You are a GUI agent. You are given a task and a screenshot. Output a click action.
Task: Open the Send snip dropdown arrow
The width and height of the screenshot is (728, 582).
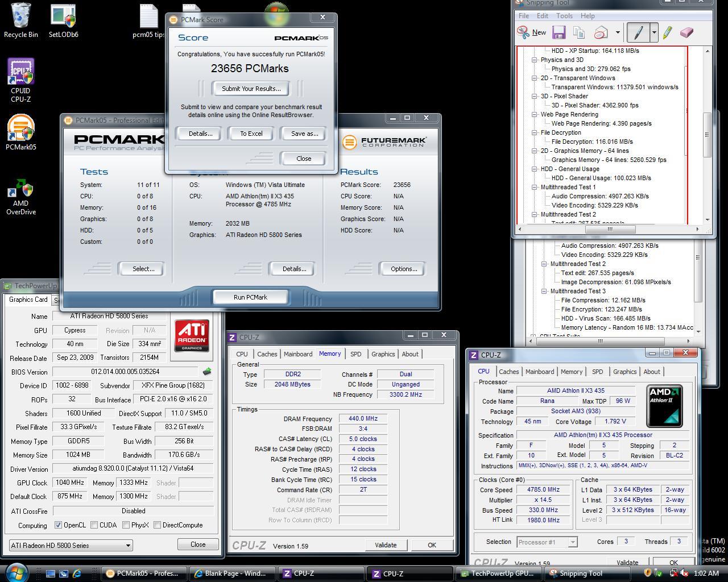618,32
